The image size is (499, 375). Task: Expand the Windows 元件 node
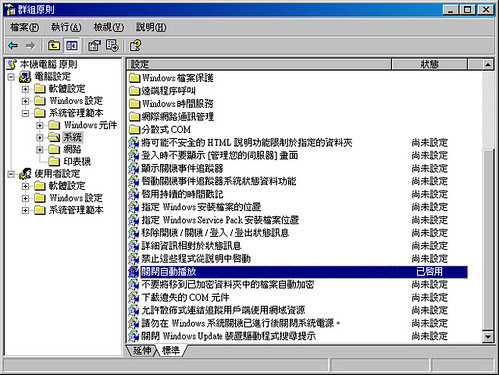(x=40, y=125)
